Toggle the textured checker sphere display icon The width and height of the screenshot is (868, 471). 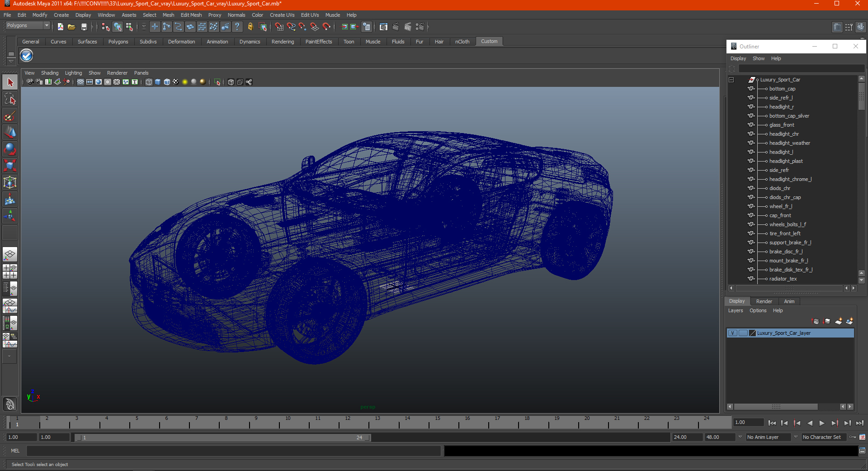point(176,82)
